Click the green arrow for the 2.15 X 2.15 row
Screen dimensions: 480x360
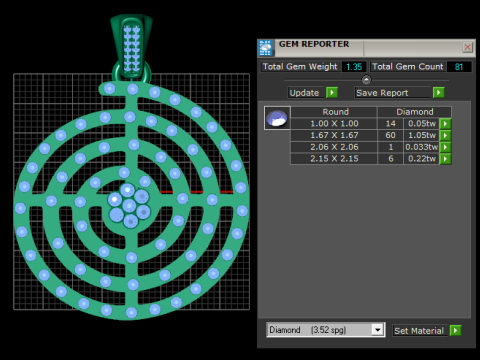pyautogui.click(x=445, y=159)
